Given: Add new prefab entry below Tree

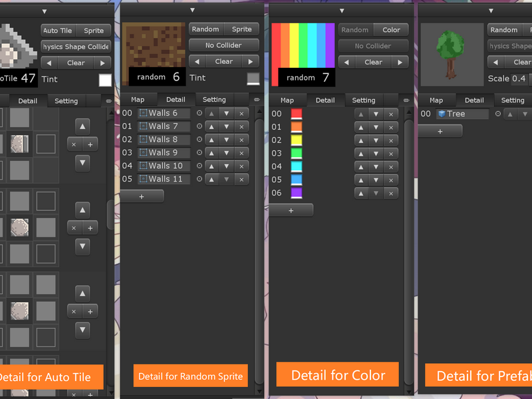Looking at the screenshot, I should point(440,132).
